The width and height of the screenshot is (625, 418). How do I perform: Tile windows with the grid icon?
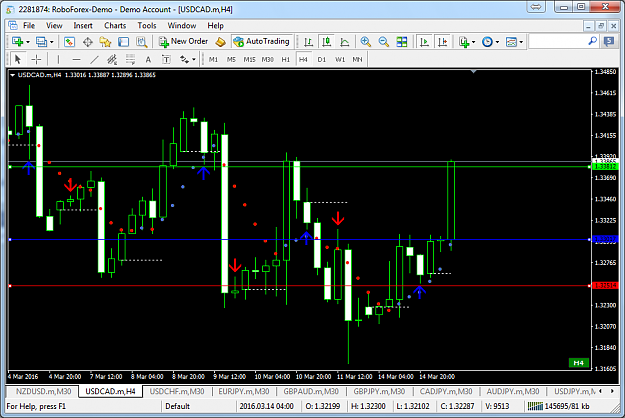pos(402,41)
